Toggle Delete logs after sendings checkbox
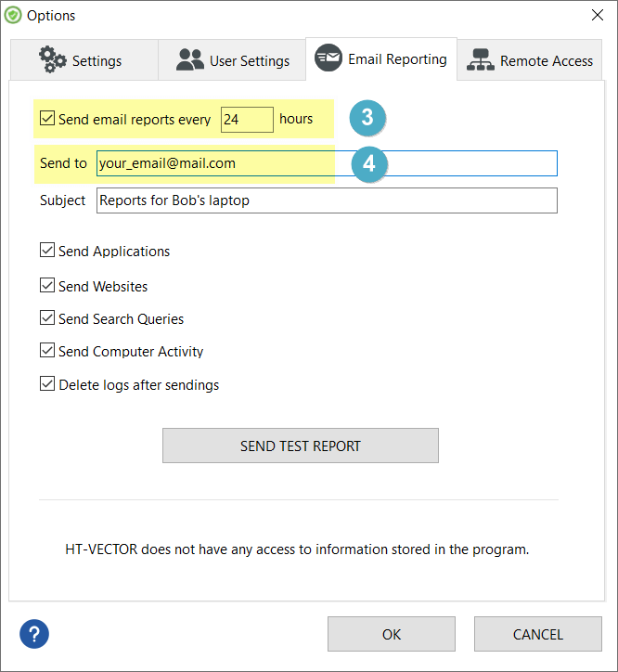618x672 pixels. (x=47, y=383)
